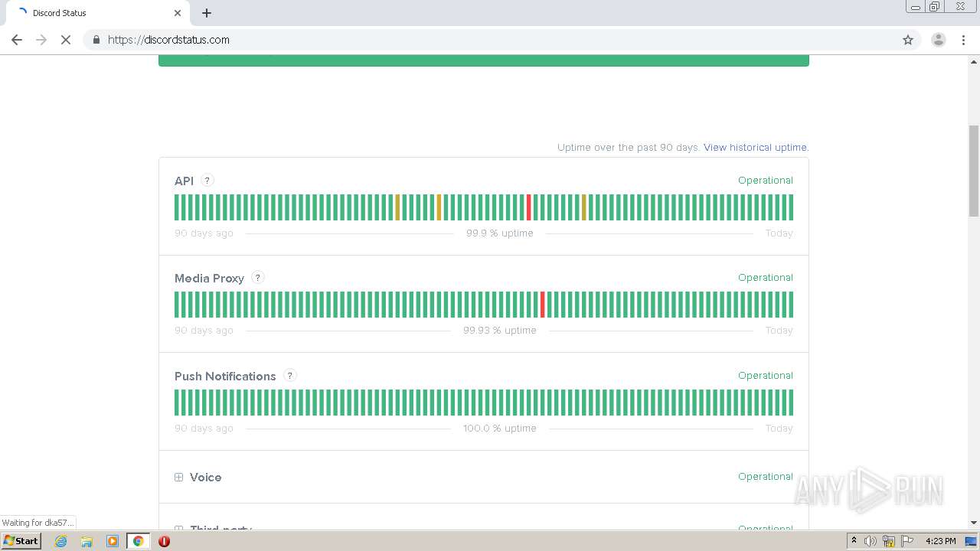Stop loading the page
980x551 pixels.
[66, 40]
